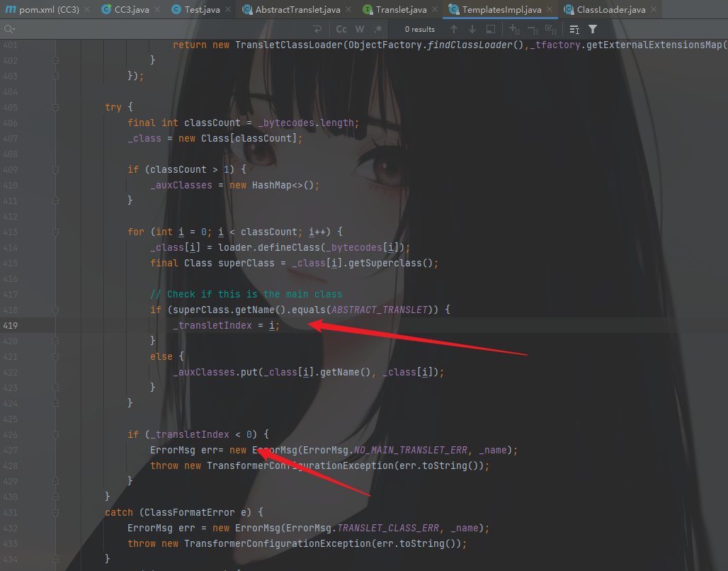
Task: Click '_auxClasses.put' on line 422
Action: (x=215, y=372)
